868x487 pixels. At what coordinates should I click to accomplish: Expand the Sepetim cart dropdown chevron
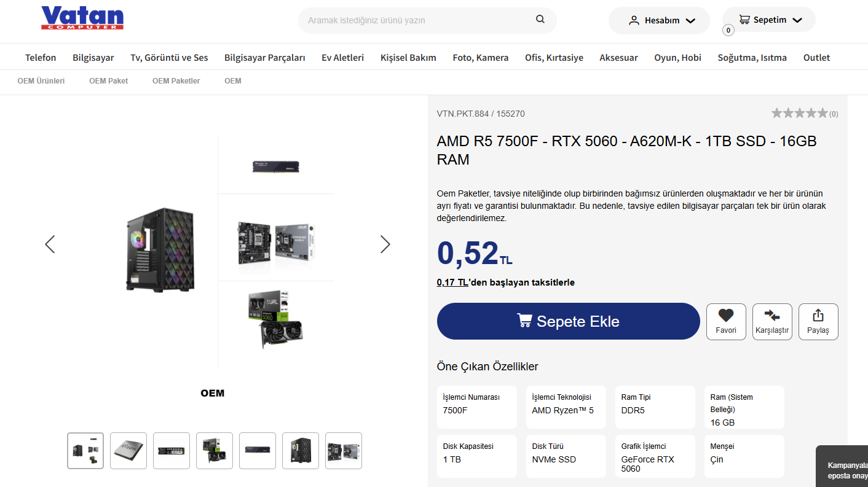click(797, 20)
